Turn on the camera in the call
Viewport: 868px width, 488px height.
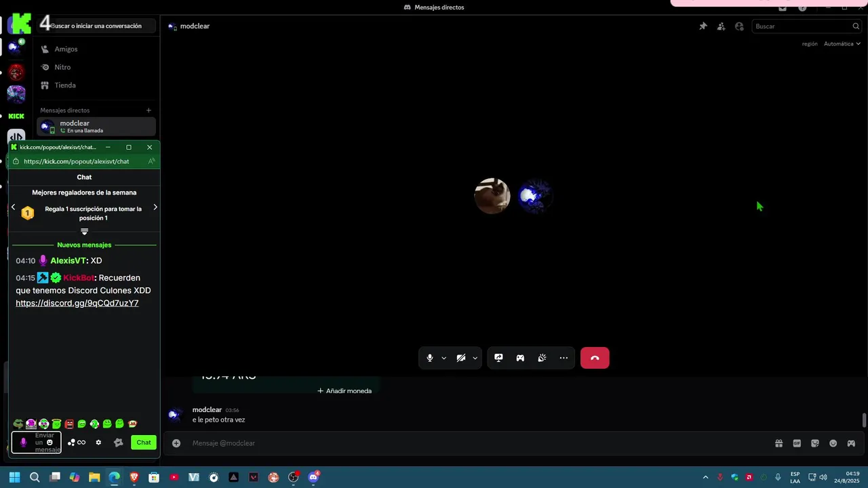tap(461, 358)
